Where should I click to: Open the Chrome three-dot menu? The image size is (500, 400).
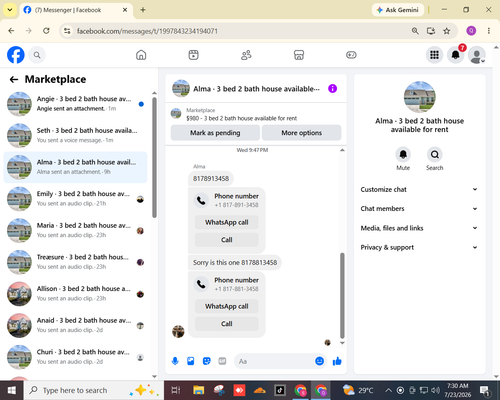point(489,31)
